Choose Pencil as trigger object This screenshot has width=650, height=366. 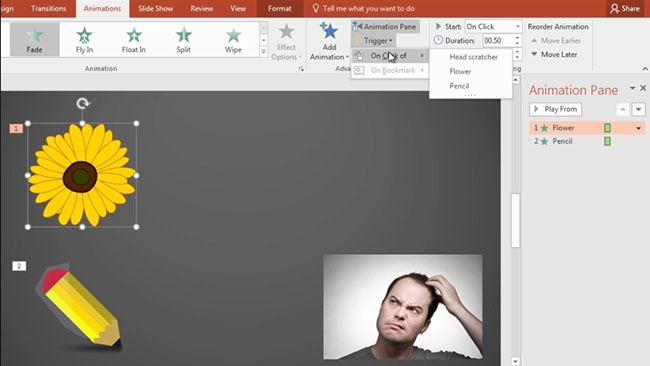tap(471, 86)
